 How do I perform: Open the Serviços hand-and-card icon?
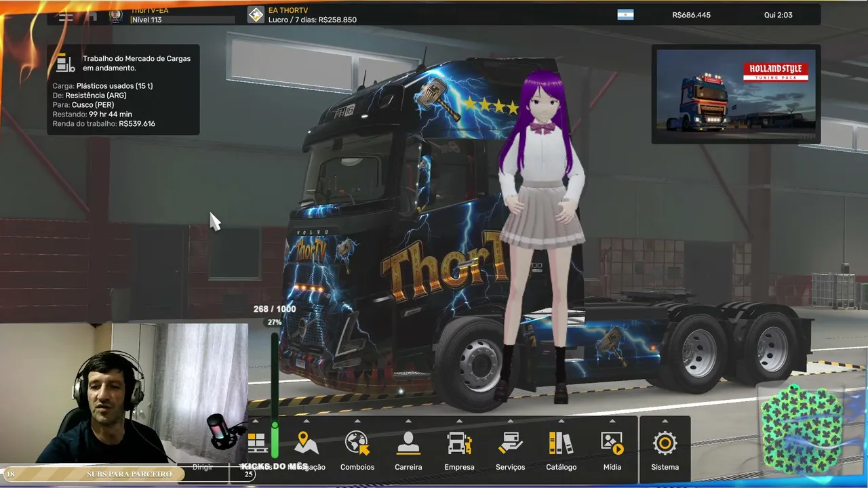510,443
